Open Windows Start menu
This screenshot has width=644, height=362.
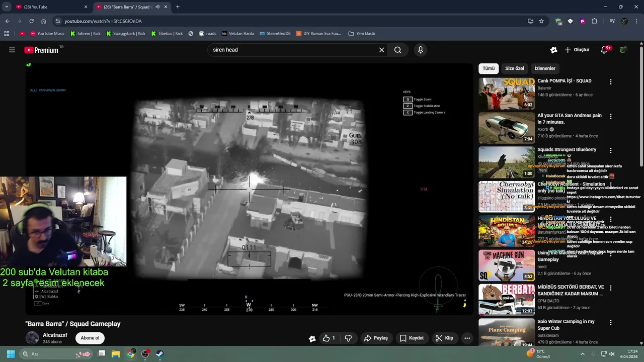click(11, 354)
